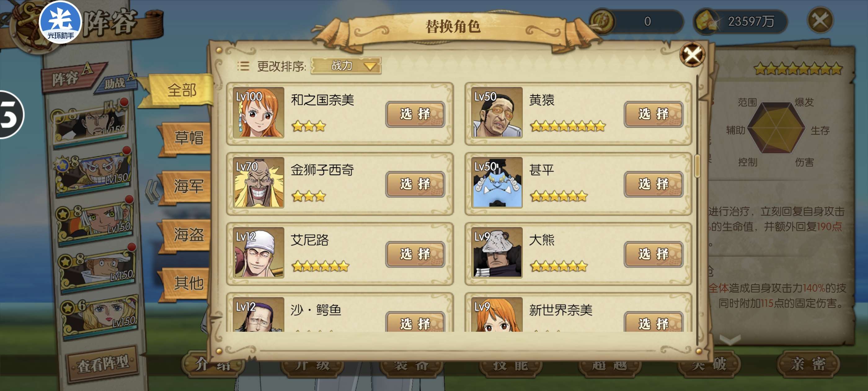
Task: Click the gold coin currency icon
Action: tap(602, 21)
